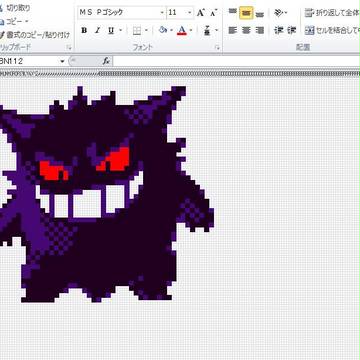360x360 pixels.
Task: Click into the formula bar
Action: (236, 61)
